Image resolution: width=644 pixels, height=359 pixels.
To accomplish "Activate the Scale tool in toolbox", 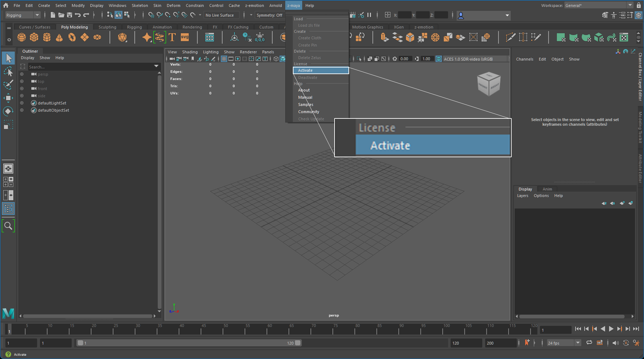I will point(8,125).
